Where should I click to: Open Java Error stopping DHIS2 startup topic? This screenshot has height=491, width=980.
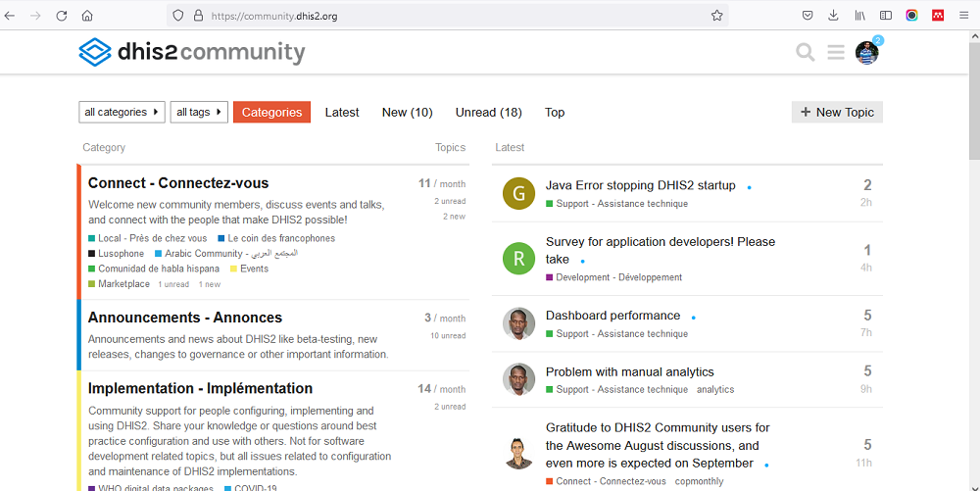tap(640, 185)
